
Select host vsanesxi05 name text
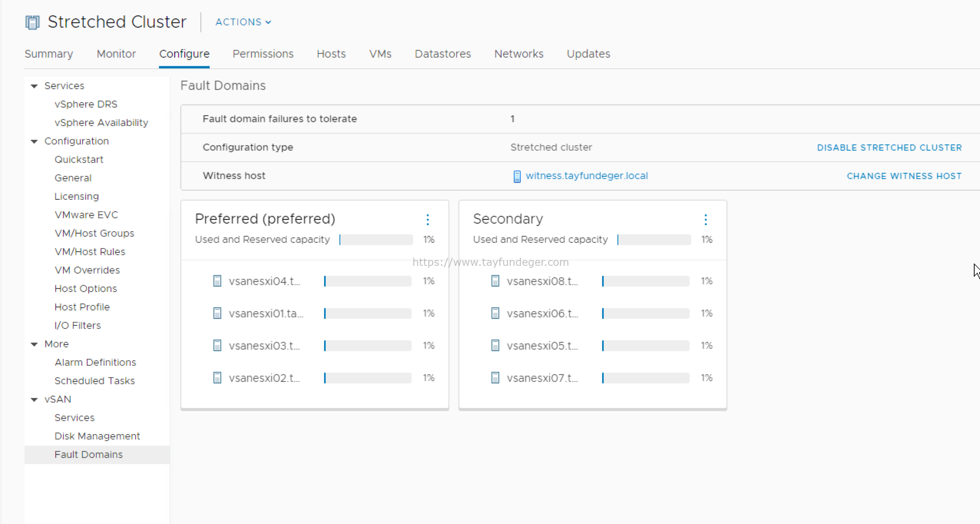(543, 346)
